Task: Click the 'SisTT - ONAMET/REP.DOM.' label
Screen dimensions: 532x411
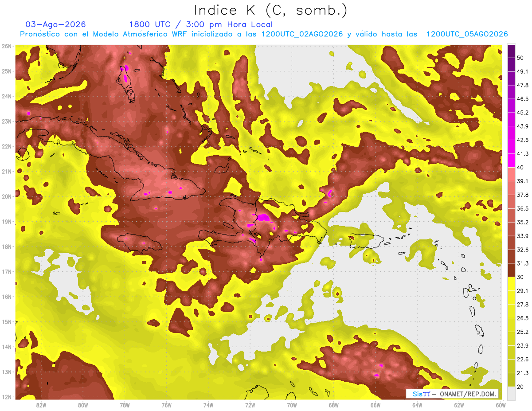Action: click(x=452, y=394)
